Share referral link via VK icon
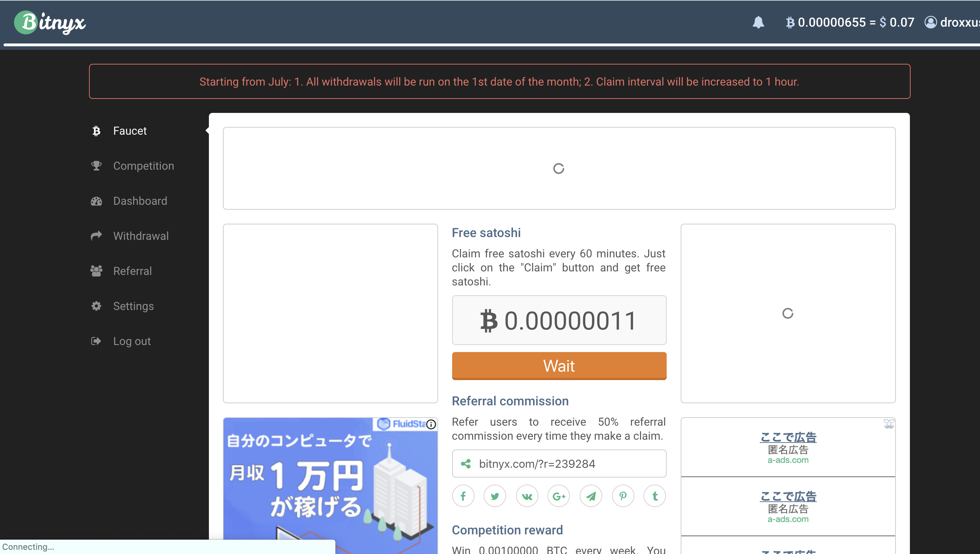This screenshot has height=554, width=980. (527, 496)
